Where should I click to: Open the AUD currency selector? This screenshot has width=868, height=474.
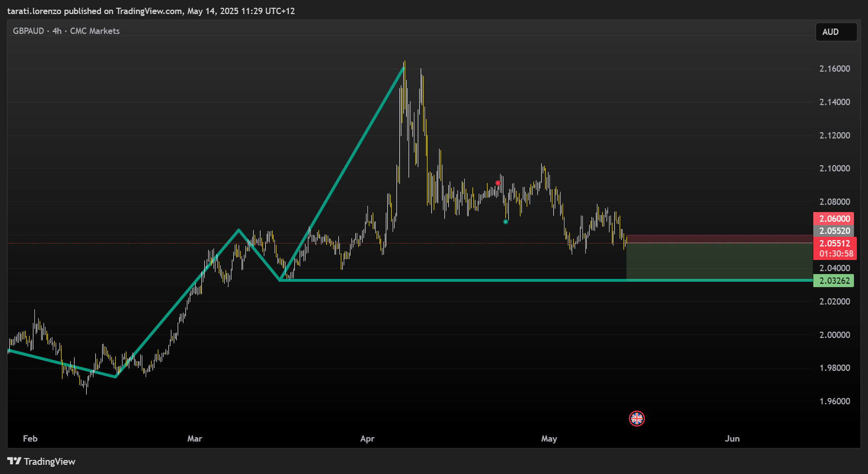[x=836, y=32]
